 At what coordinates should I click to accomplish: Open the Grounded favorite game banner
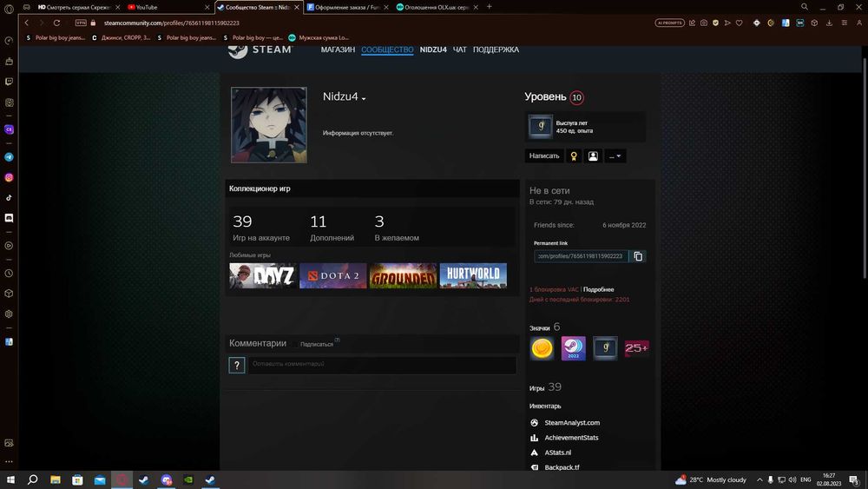pos(403,276)
